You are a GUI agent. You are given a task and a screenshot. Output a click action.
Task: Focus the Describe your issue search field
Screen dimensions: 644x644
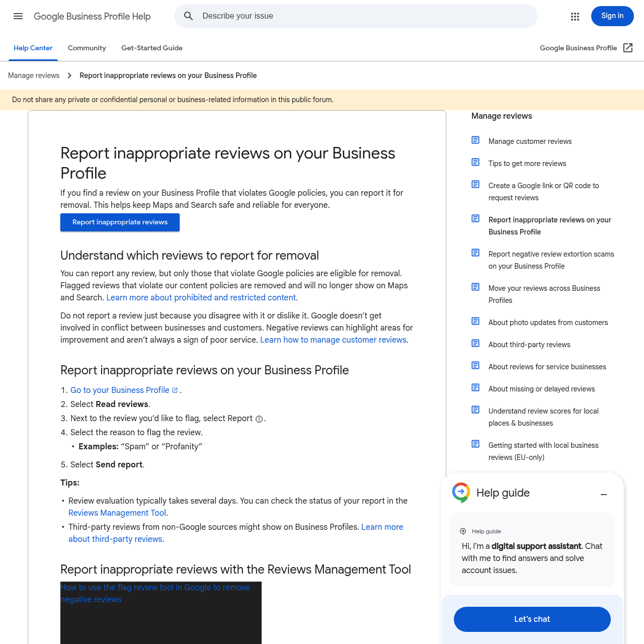click(355, 16)
